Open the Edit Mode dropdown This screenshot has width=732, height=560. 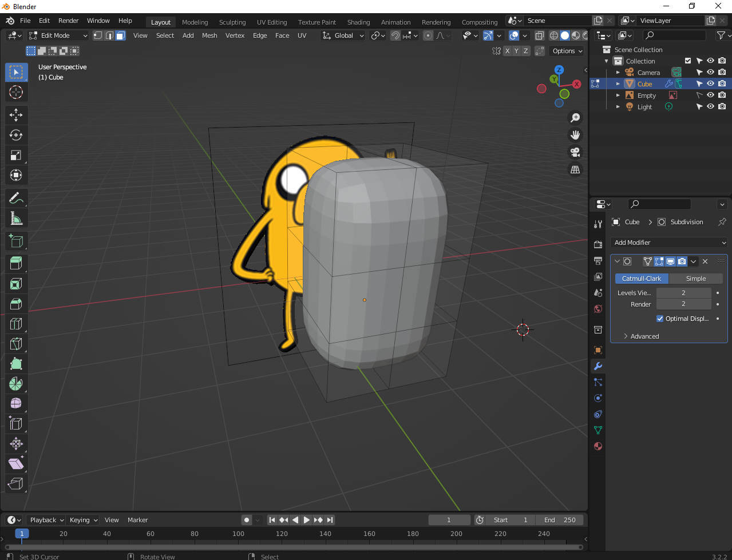(x=58, y=35)
